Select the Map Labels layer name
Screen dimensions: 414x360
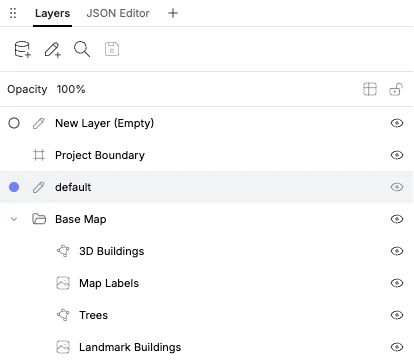[109, 283]
